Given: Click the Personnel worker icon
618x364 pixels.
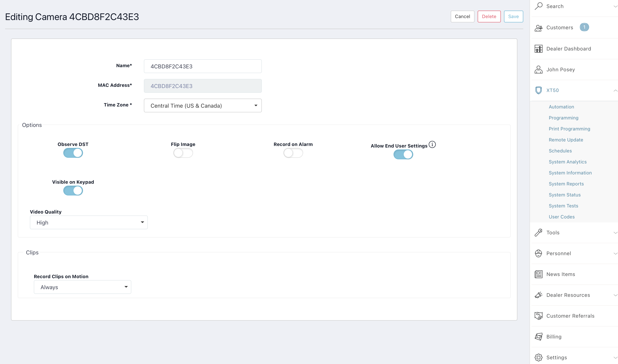Looking at the screenshot, I should [538, 253].
